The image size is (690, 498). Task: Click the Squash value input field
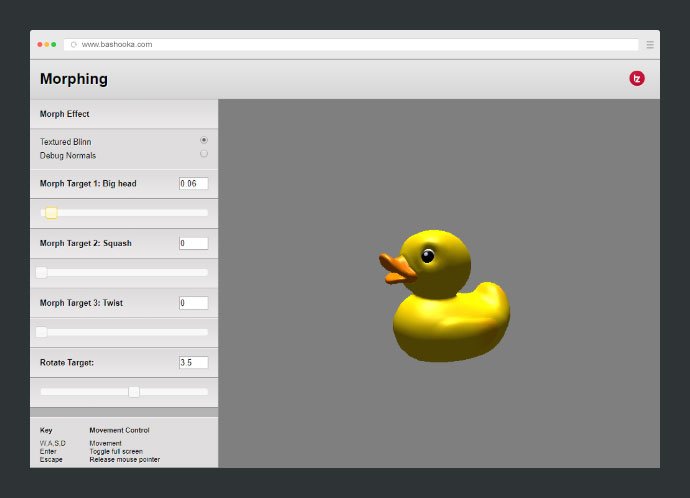coord(193,243)
